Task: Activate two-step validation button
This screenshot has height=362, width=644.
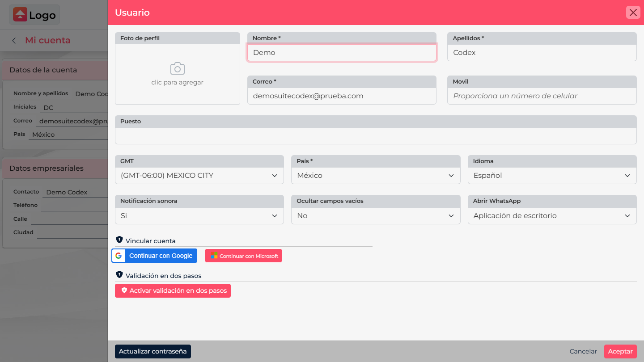Action: point(173,290)
